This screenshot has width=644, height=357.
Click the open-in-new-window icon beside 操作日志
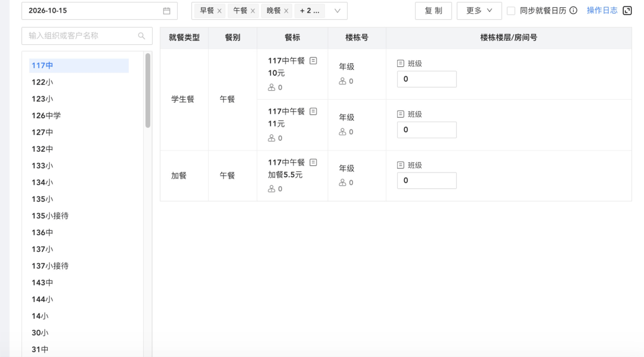pos(627,11)
